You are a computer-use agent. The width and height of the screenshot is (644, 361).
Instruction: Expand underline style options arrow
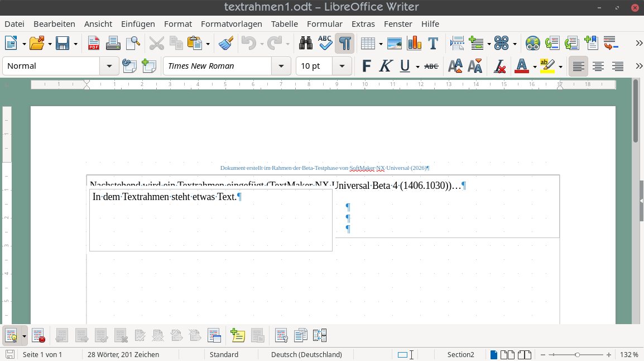click(x=417, y=66)
